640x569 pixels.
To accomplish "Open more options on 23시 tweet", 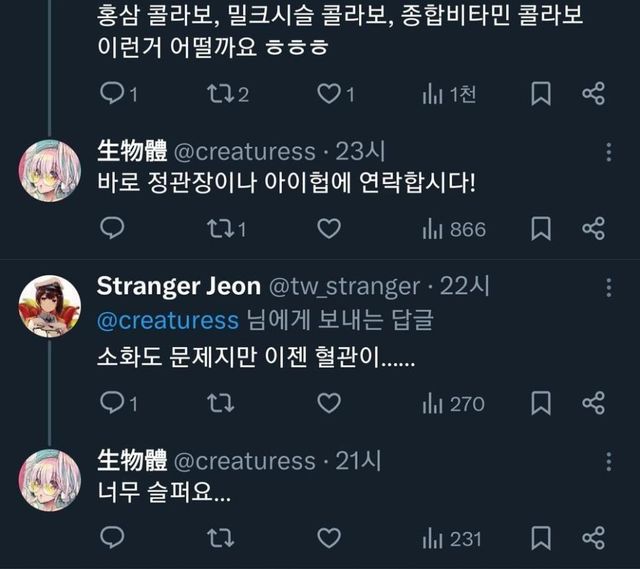I will coord(608,152).
